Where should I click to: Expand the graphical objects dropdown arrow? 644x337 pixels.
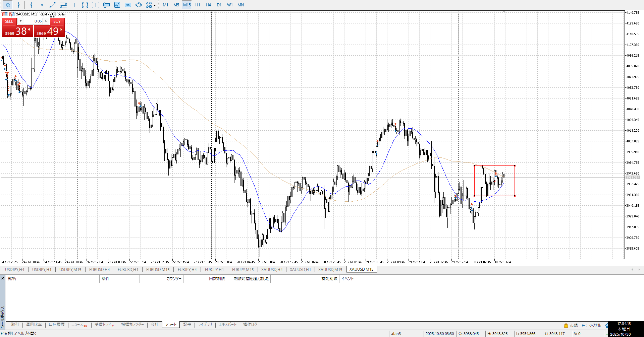click(x=155, y=5)
